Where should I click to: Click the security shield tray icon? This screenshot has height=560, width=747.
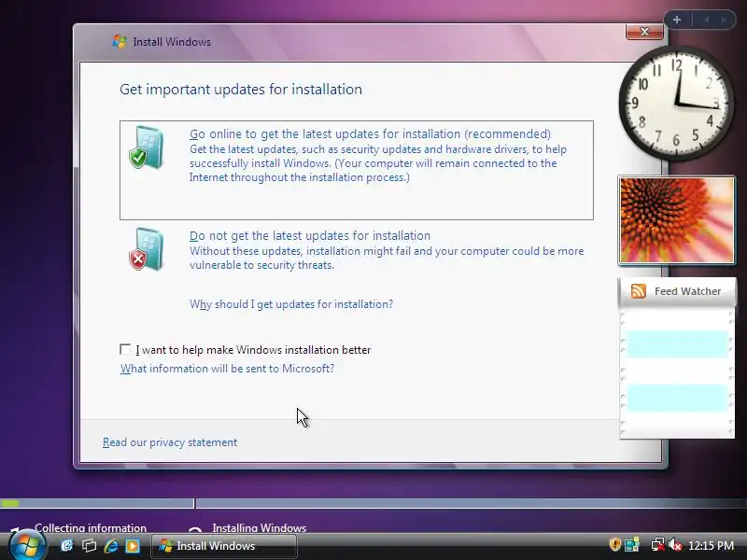coord(614,544)
